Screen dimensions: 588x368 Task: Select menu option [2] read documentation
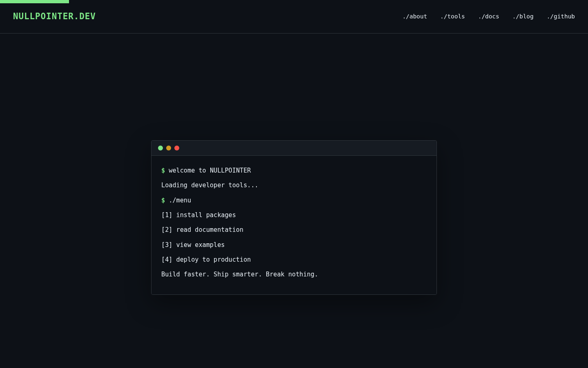point(202,230)
